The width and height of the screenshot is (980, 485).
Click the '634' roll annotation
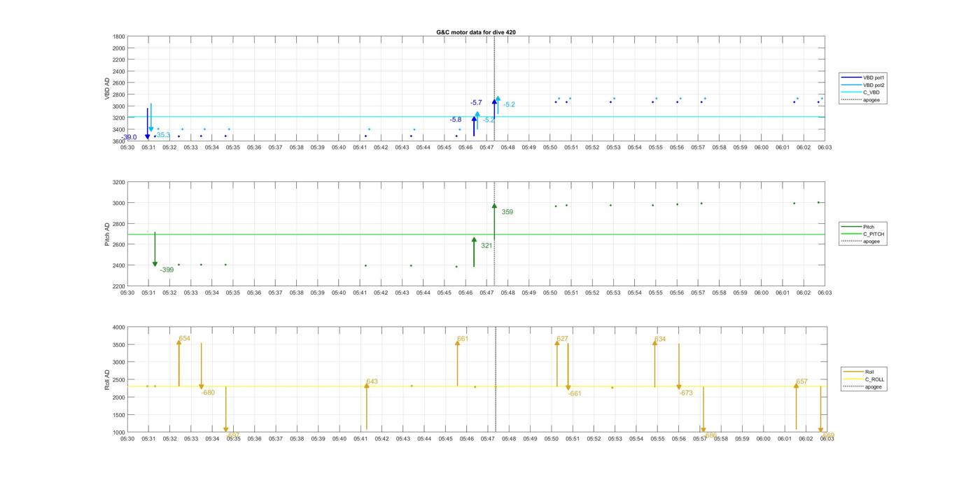660,339
